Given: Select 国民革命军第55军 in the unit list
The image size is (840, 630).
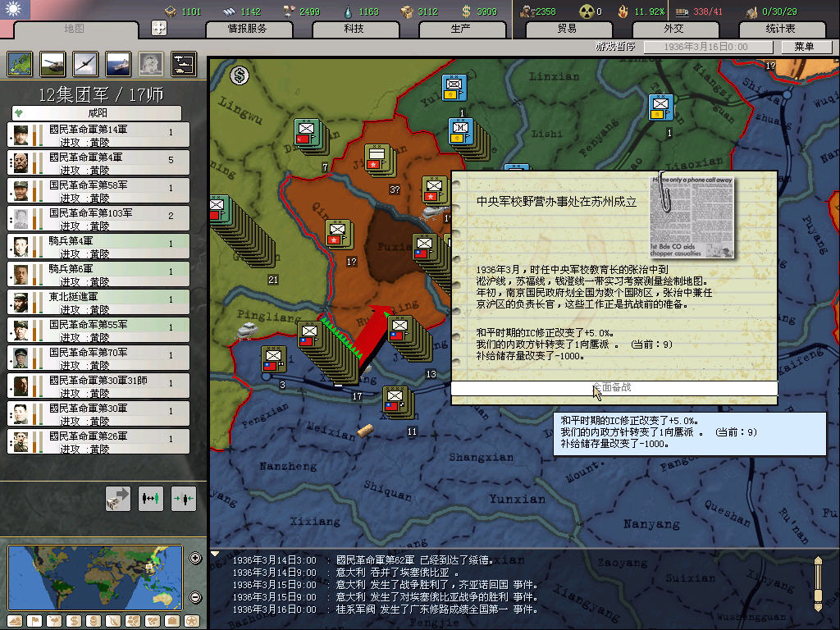Looking at the screenshot, I should pyautogui.click(x=98, y=330).
